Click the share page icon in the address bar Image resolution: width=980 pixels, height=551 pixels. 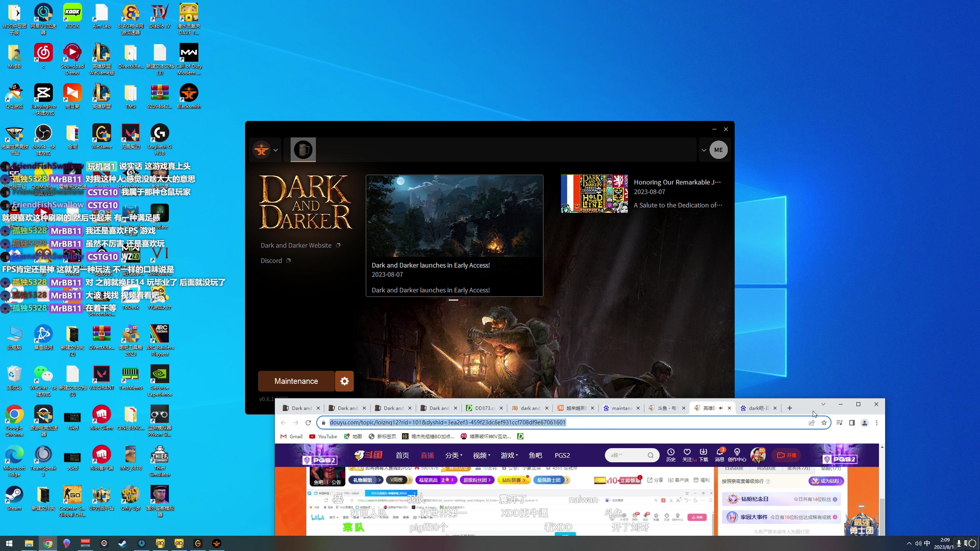coord(811,422)
